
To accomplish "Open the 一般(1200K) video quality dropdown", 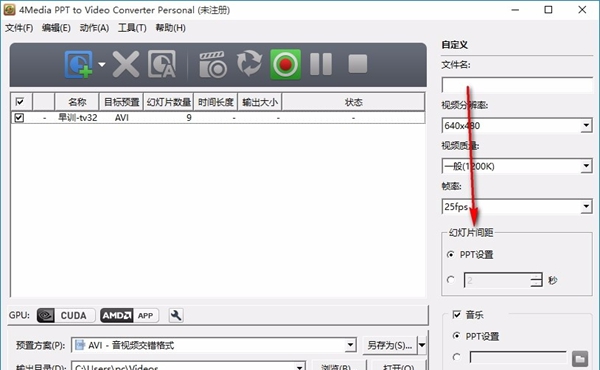I will point(586,166).
